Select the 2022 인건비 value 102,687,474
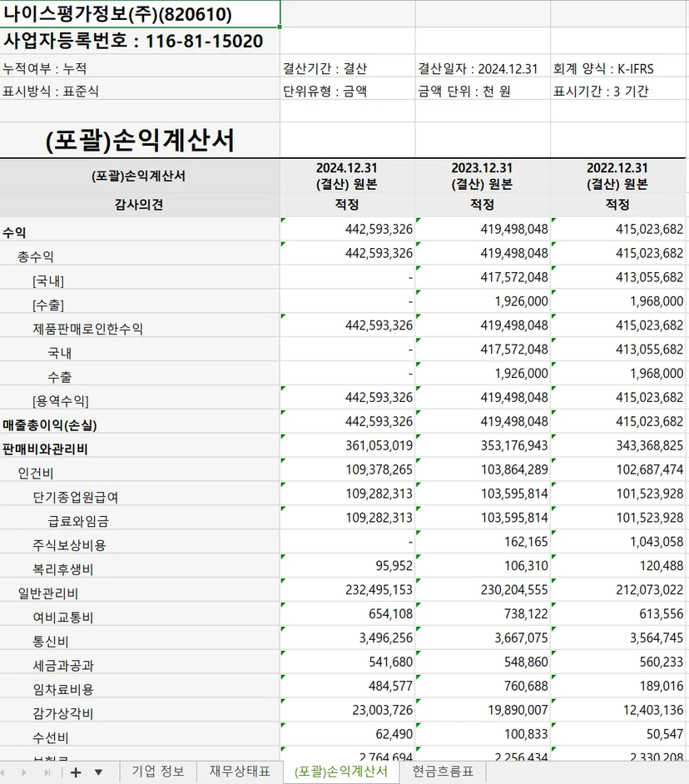 point(618,469)
